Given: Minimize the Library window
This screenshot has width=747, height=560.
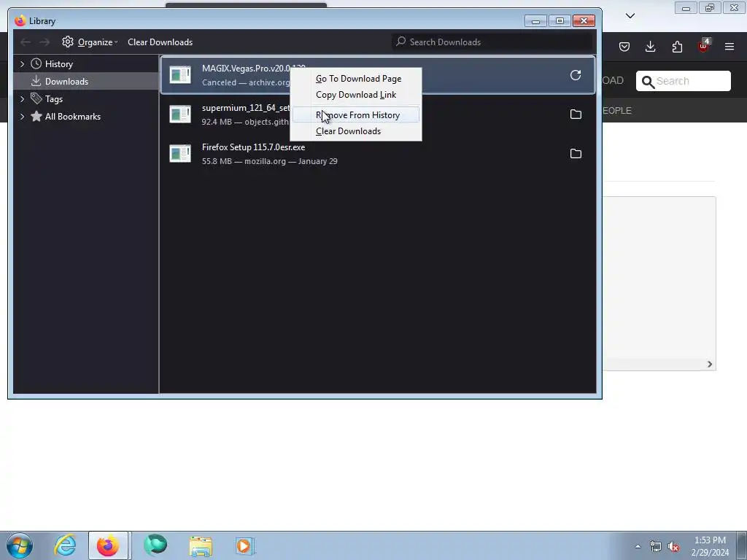Looking at the screenshot, I should pyautogui.click(x=535, y=21).
